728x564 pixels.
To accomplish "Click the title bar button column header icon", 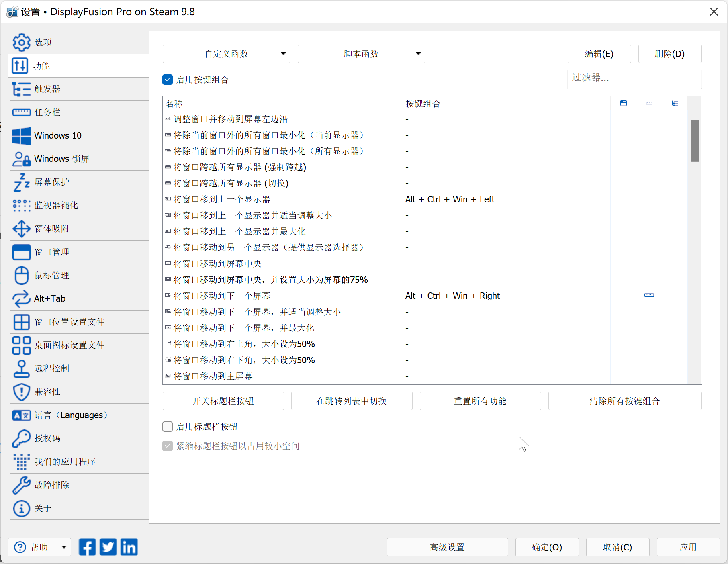I will [624, 104].
